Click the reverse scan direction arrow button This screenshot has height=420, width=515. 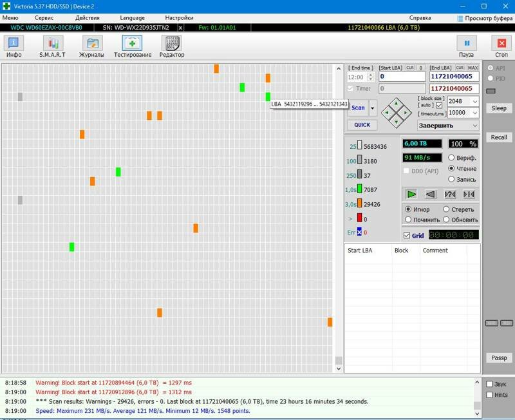pos(431,195)
